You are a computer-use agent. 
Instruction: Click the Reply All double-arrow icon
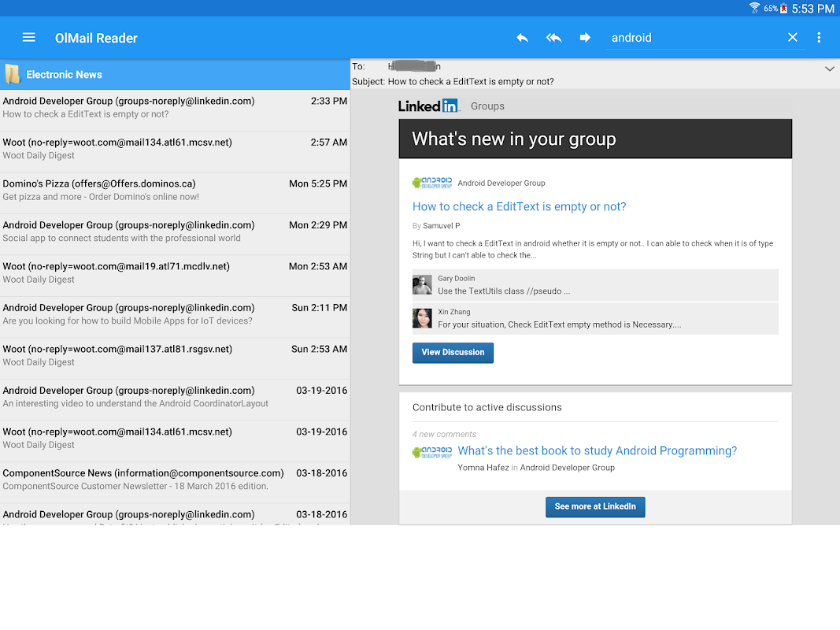pos(553,38)
